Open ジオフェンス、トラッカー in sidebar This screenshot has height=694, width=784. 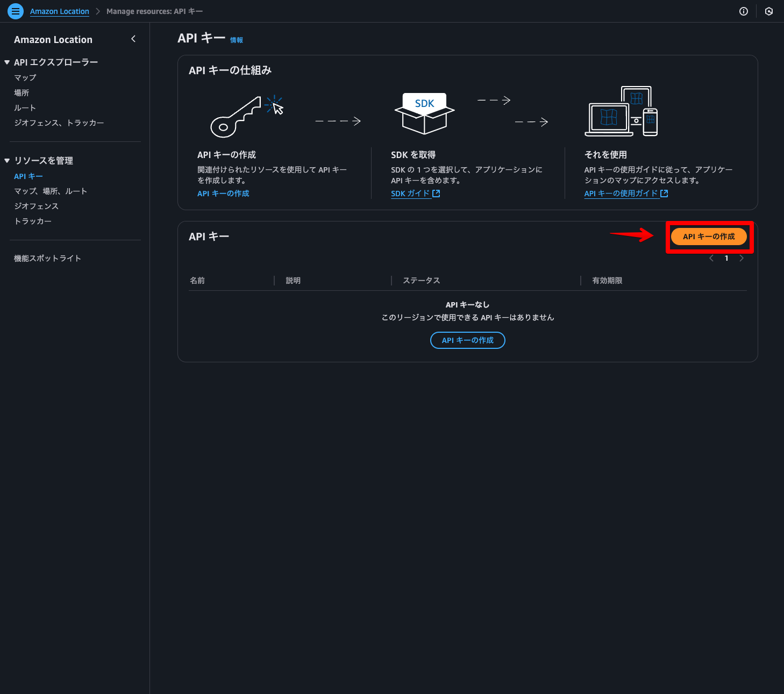(59, 123)
